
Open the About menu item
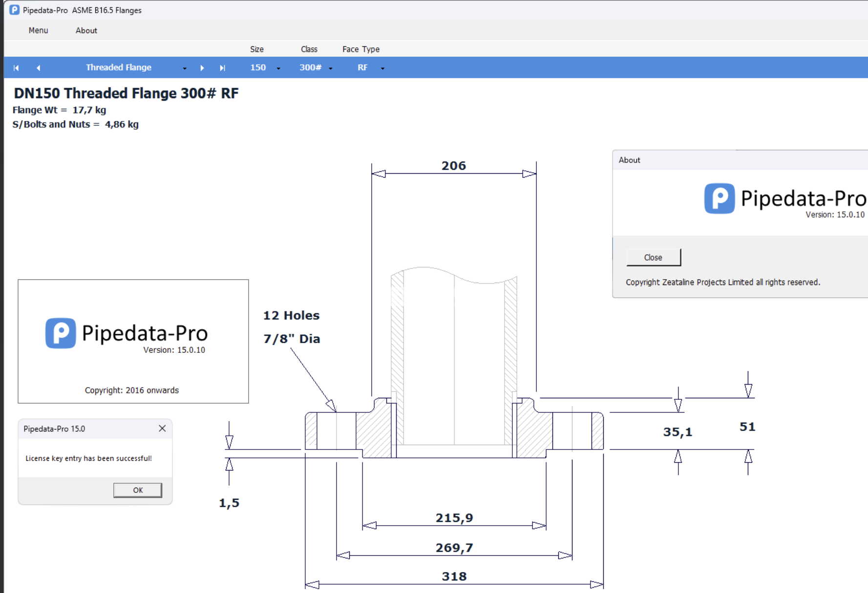coord(86,30)
